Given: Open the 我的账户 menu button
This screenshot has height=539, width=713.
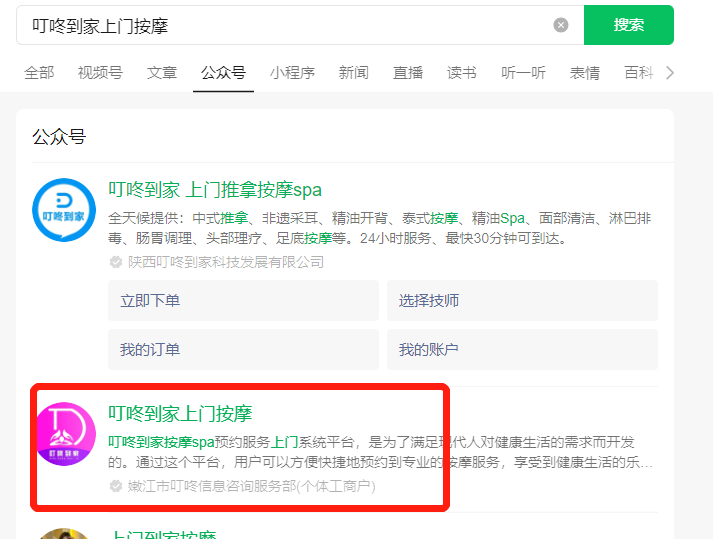Looking at the screenshot, I should [522, 349].
